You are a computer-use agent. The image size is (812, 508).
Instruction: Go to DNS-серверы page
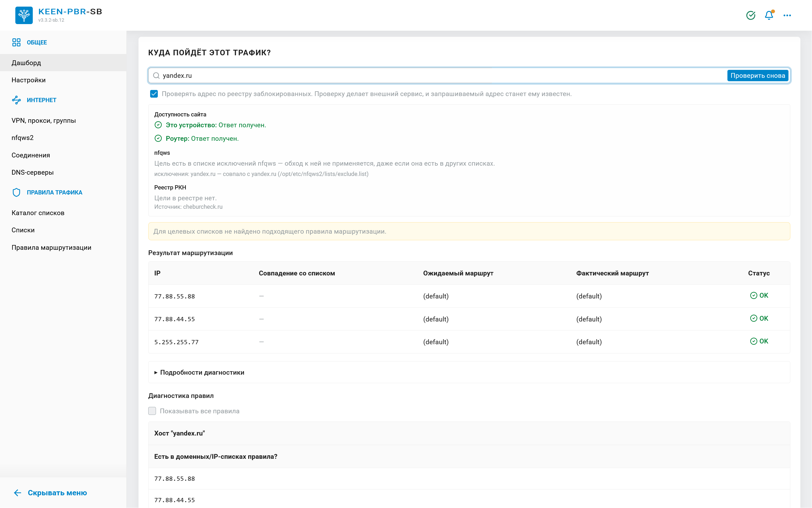[63, 172]
